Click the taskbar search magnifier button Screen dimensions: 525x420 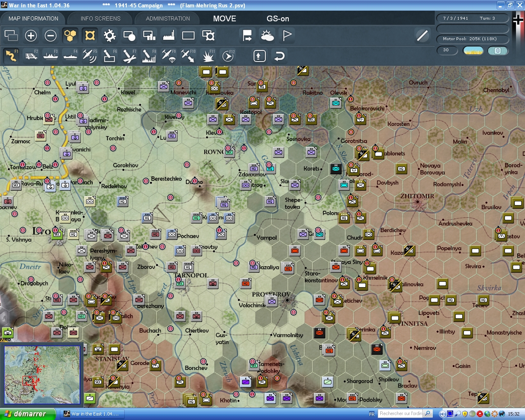(x=428, y=413)
